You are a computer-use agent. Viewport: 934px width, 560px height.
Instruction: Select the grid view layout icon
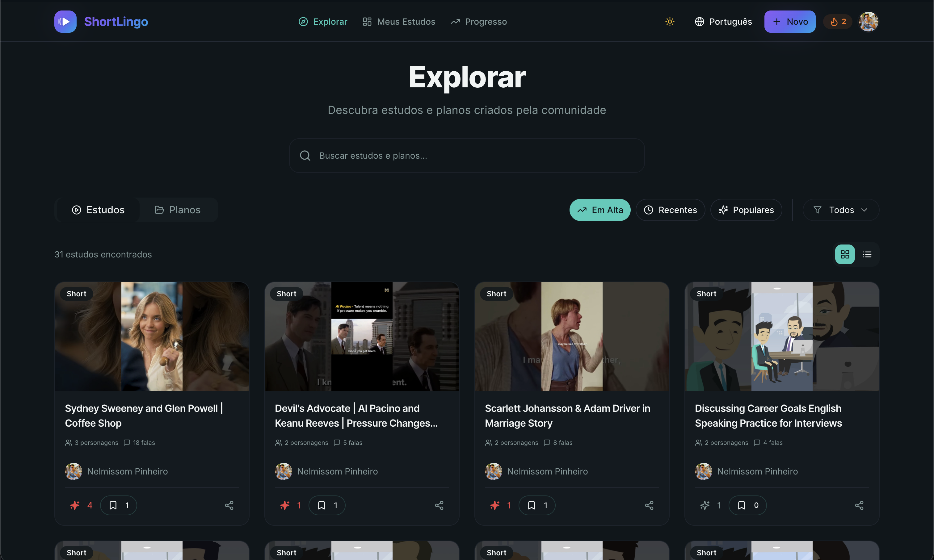[844, 254]
